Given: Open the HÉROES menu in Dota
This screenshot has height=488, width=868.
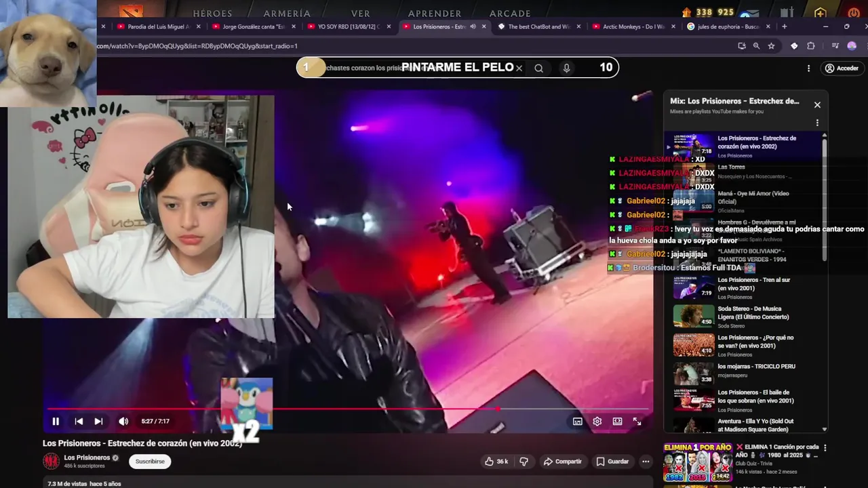Looking at the screenshot, I should click(x=212, y=13).
